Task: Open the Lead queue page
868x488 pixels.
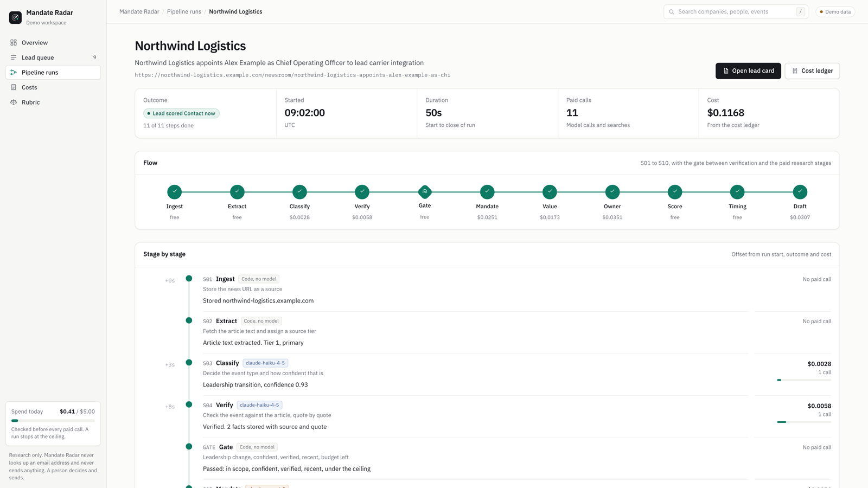Action: [x=53, y=57]
